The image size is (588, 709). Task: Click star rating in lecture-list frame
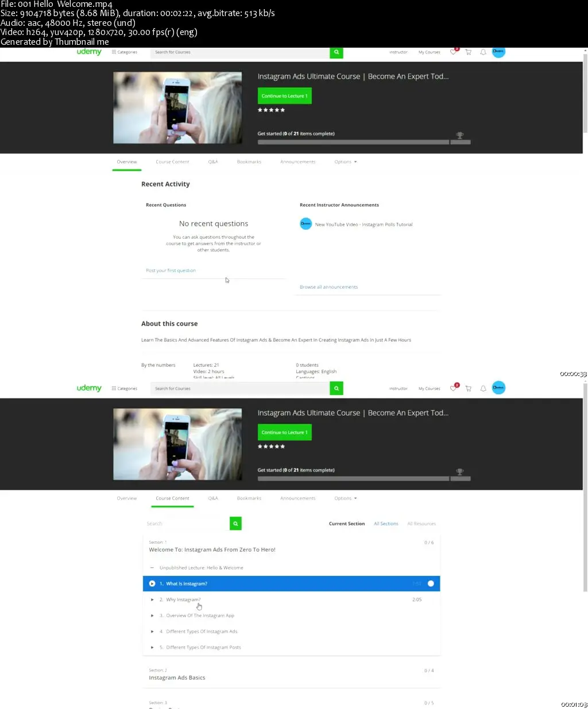click(271, 446)
